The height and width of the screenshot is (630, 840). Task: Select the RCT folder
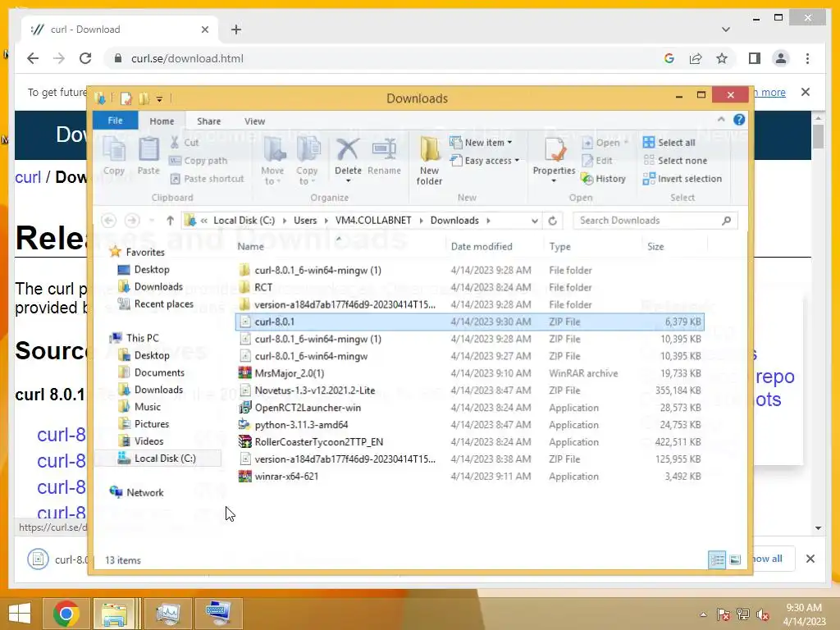pyautogui.click(x=469, y=288)
